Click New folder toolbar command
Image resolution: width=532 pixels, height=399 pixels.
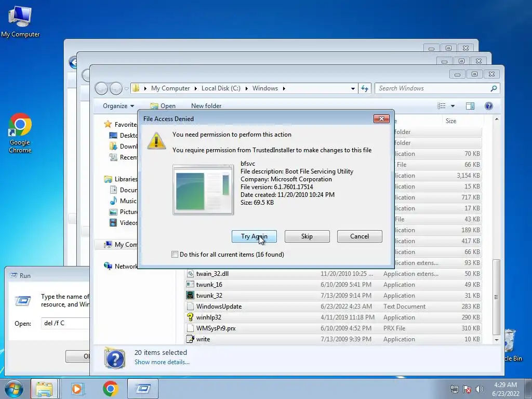coord(206,106)
